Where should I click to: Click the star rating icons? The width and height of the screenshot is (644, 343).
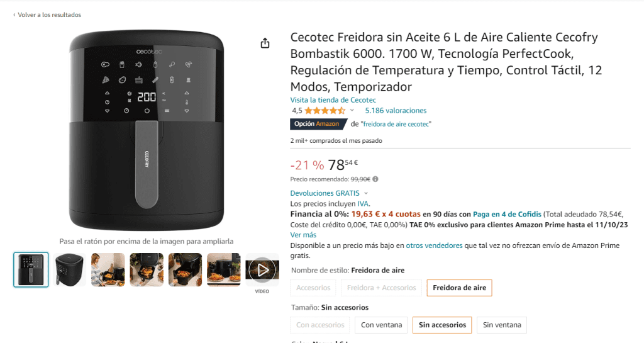coord(325,111)
